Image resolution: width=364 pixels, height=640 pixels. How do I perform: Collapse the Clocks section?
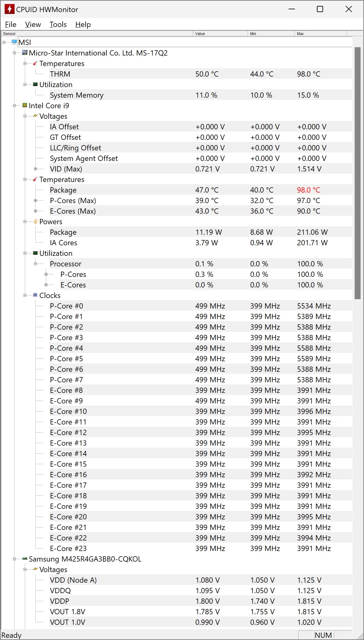[25, 296]
